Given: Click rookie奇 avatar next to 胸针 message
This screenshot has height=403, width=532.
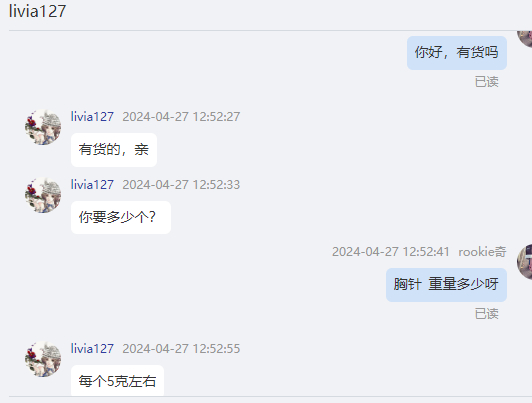Looking at the screenshot, I should [525, 262].
